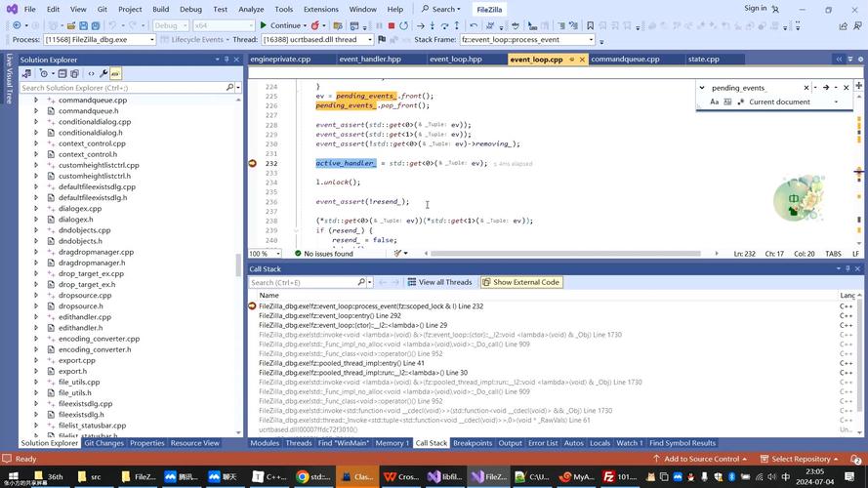This screenshot has height=488, width=868.
Task: Click the Select Repository button
Action: click(800, 459)
